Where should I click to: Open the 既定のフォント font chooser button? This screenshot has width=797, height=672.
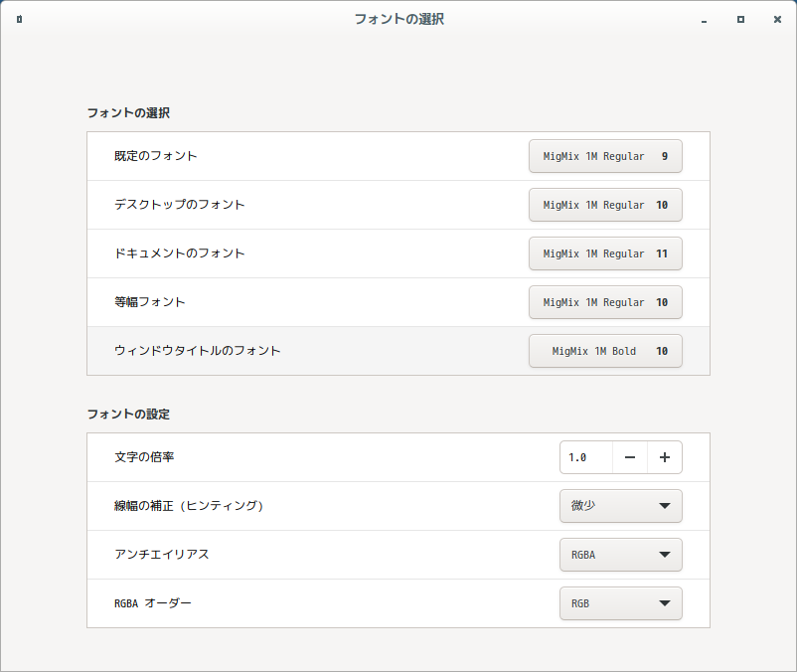[605, 156]
